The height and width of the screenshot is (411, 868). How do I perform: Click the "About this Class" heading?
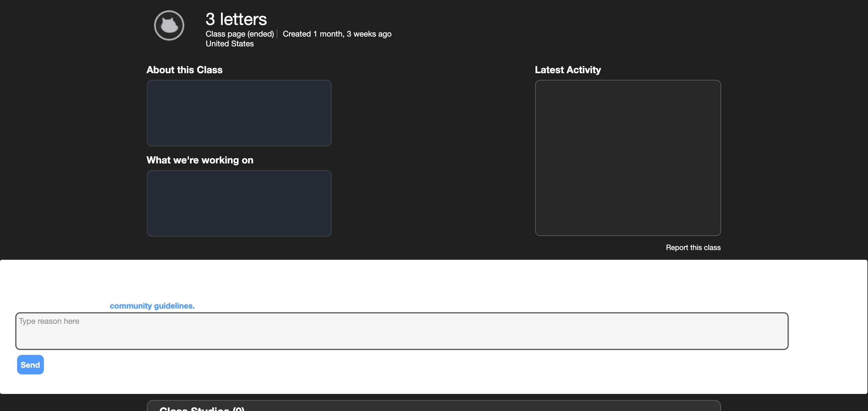pyautogui.click(x=184, y=70)
